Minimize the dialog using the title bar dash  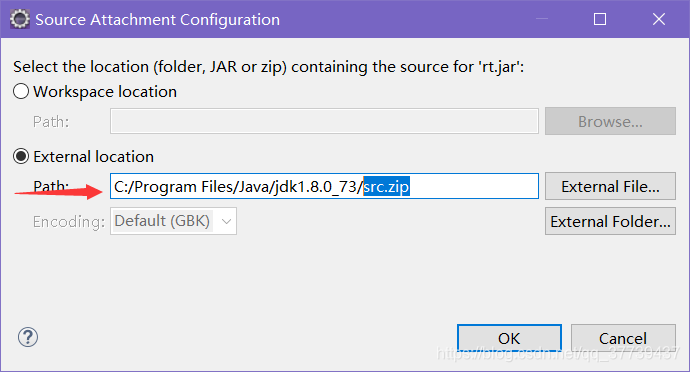coord(542,19)
